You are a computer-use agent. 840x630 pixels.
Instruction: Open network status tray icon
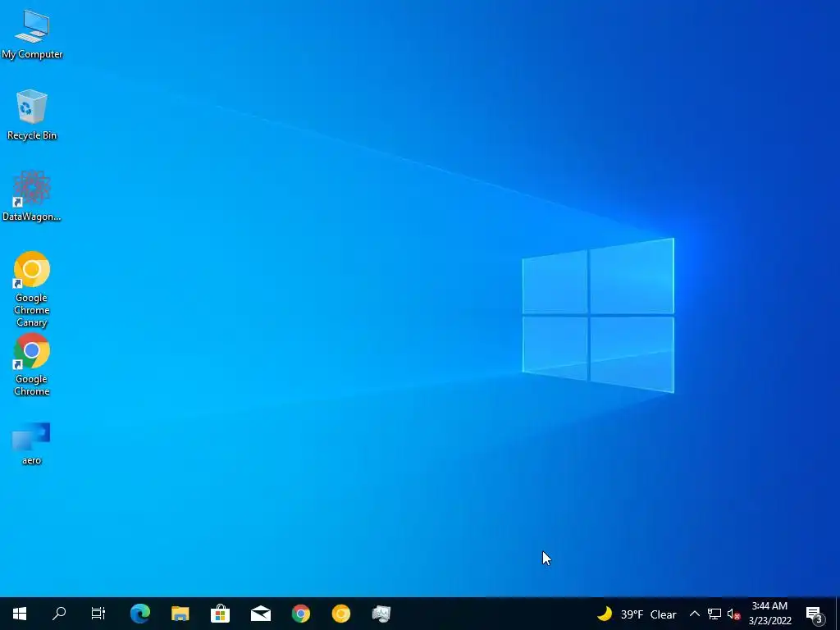(x=714, y=614)
